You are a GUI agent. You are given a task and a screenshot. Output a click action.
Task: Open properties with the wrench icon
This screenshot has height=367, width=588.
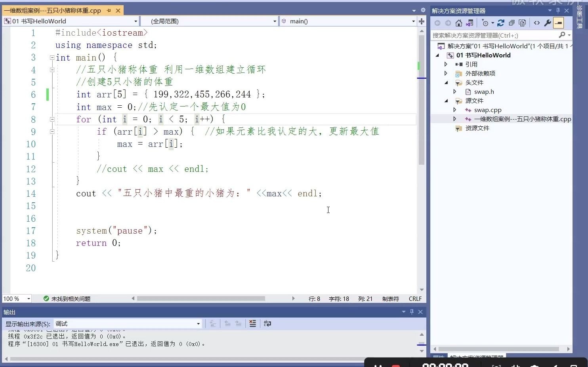548,23
